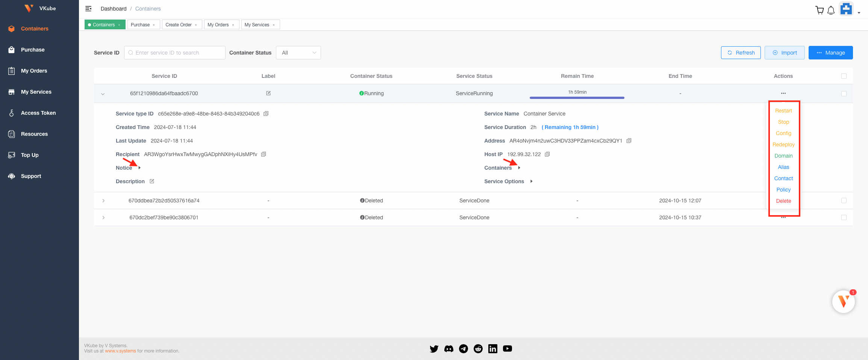Open the Reddit social link
868x360 pixels.
click(478, 349)
